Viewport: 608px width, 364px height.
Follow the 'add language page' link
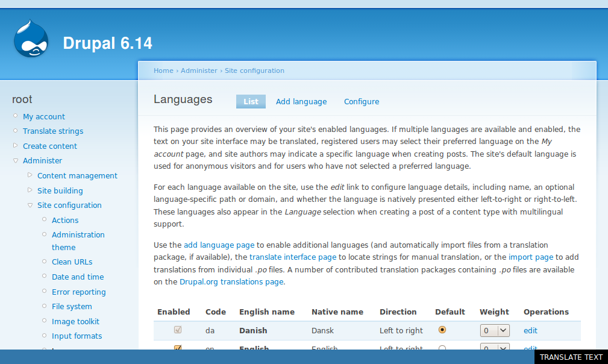[219, 245]
